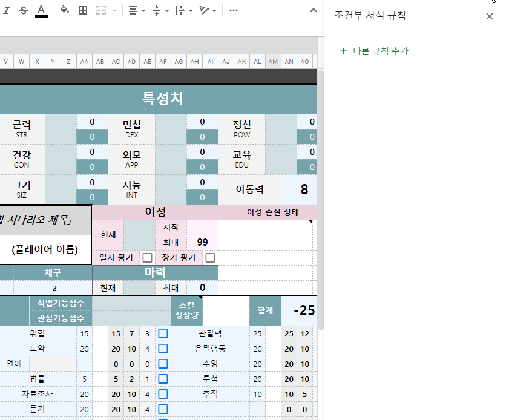Click the 건강 CON label cell
Viewport: 506px width, 420px height.
22,159
